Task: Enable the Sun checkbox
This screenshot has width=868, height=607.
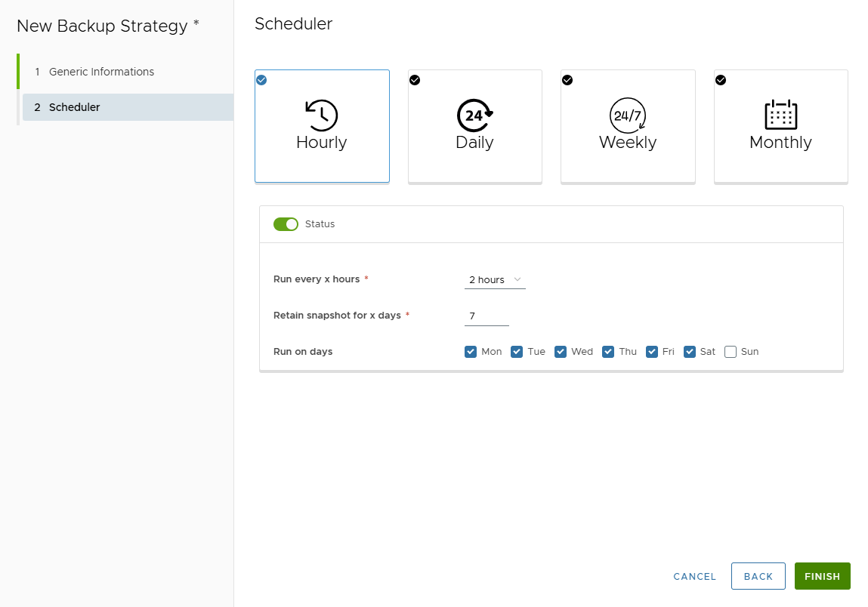Action: coord(731,352)
